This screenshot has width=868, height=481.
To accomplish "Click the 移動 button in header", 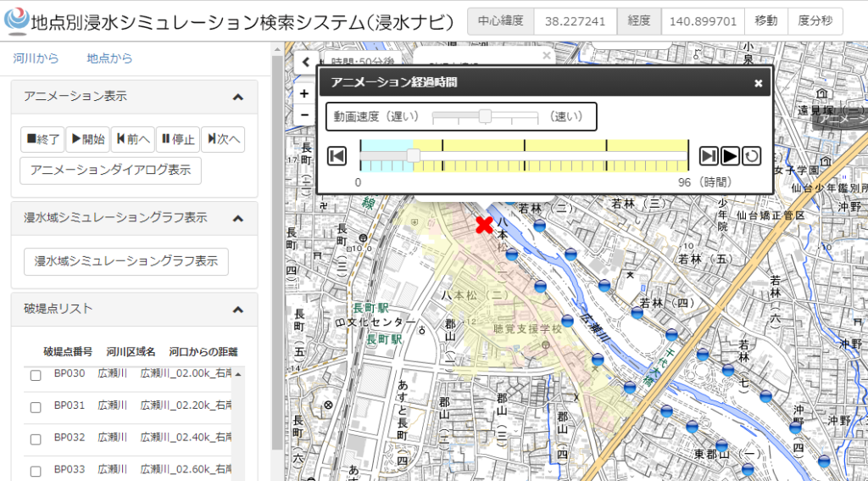I will (765, 21).
